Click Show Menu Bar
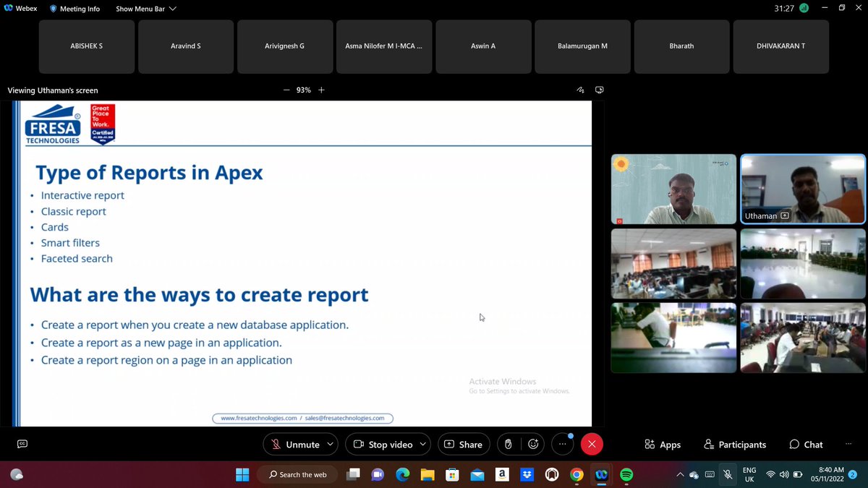868x488 pixels. pos(145,9)
